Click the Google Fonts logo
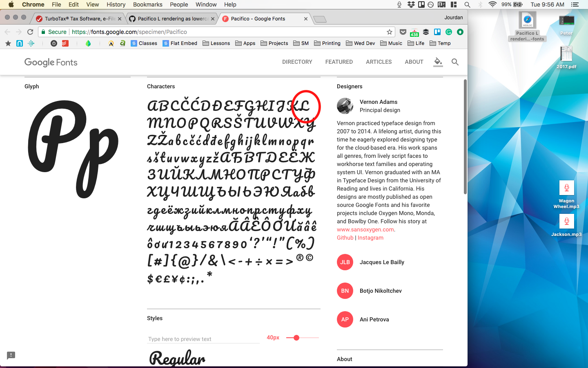Image resolution: width=588 pixels, height=368 pixels. (51, 62)
